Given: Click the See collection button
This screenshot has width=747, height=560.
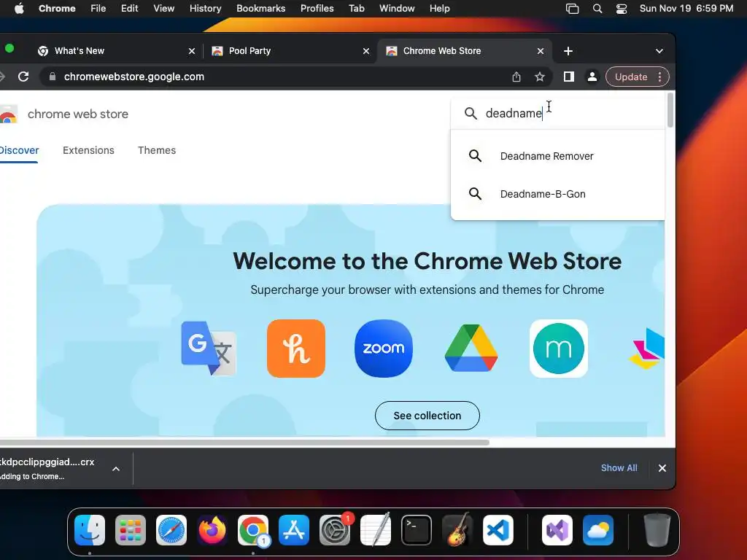Looking at the screenshot, I should [x=427, y=416].
